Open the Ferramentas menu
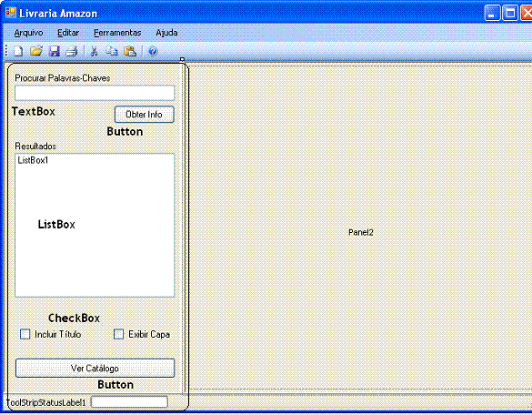The image size is (532, 415). [x=117, y=33]
